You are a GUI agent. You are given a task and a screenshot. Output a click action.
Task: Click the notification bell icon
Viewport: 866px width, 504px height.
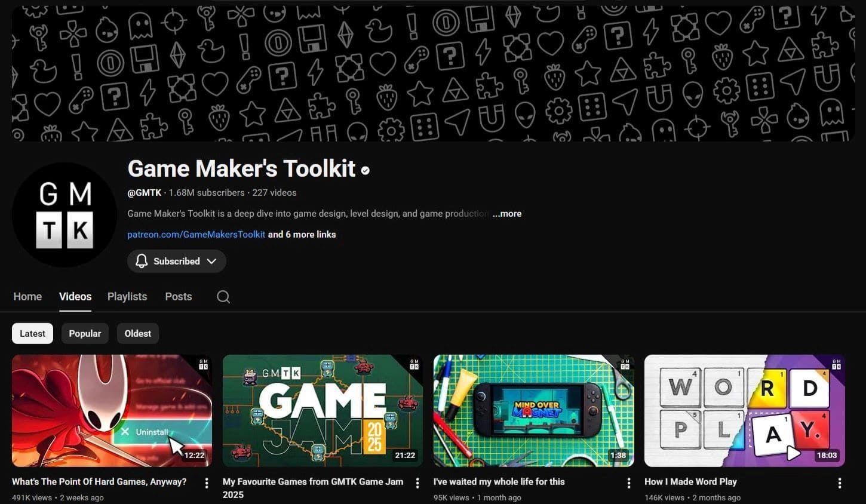(142, 261)
